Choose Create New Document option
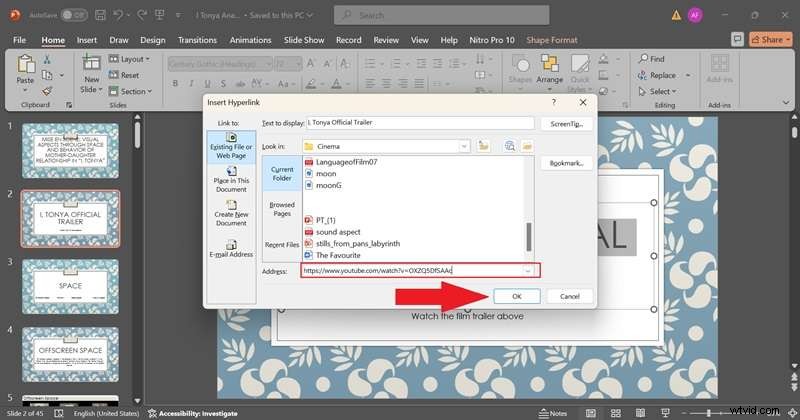The image size is (800, 420). (231, 214)
